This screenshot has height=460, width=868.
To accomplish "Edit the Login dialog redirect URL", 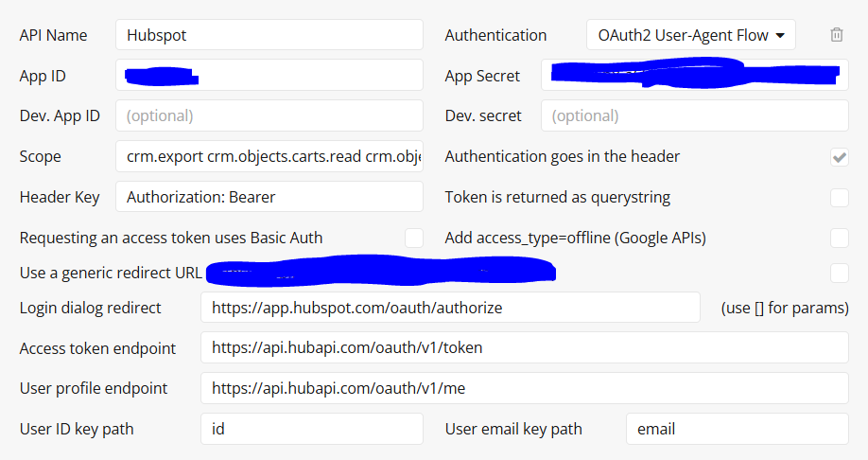I will (450, 308).
